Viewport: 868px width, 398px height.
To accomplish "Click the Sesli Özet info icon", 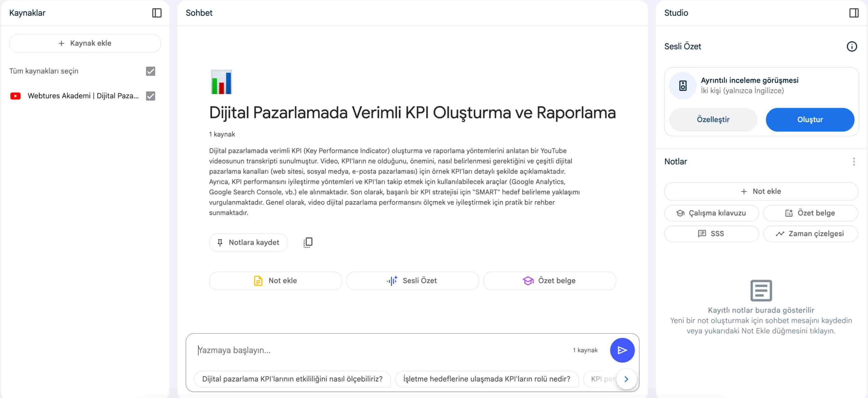I will tap(852, 46).
